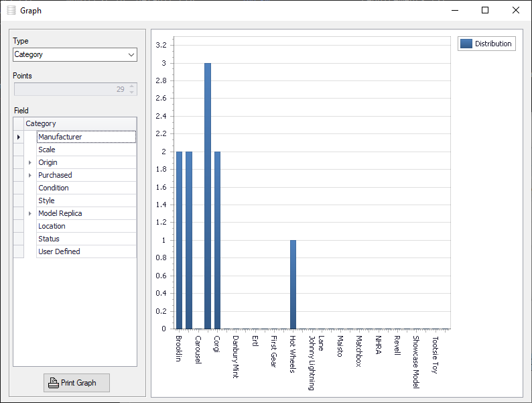Screen dimensions: 532x403
Task: Close the Graph window
Action: point(516,11)
